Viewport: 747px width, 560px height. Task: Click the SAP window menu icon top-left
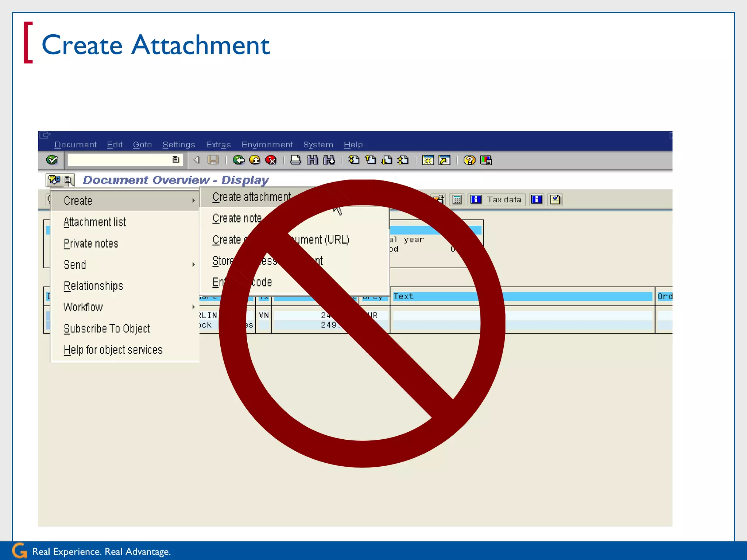coord(44,135)
